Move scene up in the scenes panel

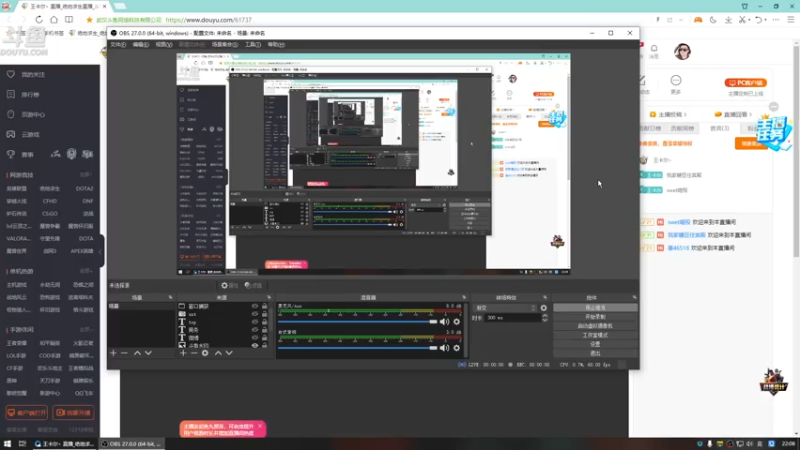(137, 353)
